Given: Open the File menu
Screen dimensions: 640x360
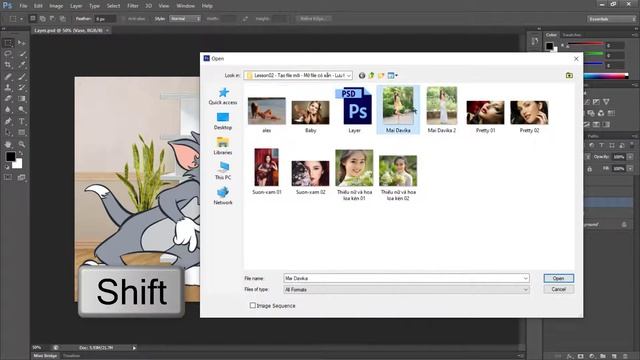Looking at the screenshot, I should click(23, 6).
